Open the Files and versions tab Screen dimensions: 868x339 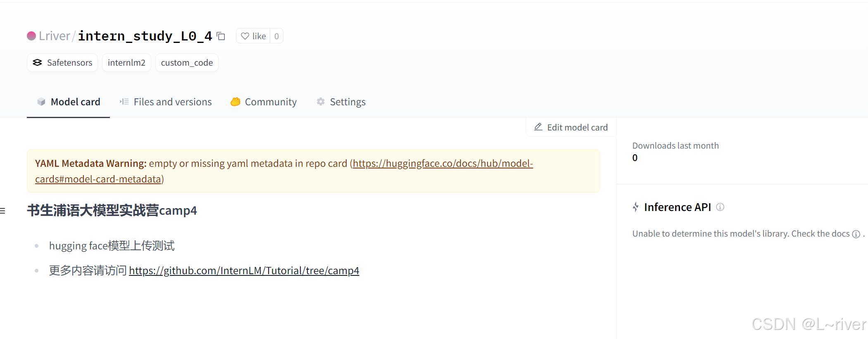coord(166,102)
